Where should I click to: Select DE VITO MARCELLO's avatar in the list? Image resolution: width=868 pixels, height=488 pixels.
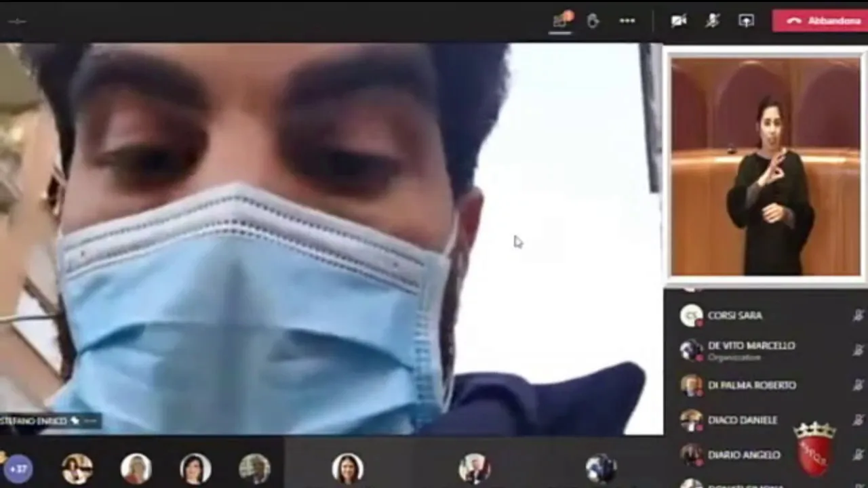(x=692, y=350)
